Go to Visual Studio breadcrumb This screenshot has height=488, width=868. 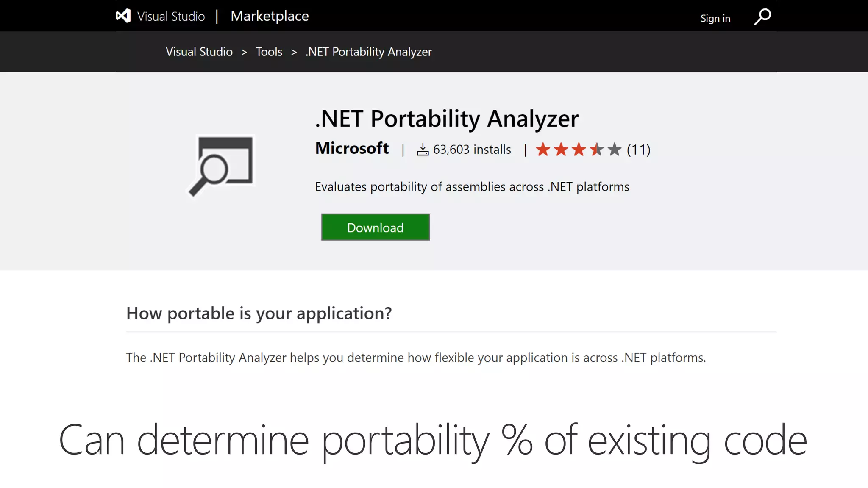[199, 52]
